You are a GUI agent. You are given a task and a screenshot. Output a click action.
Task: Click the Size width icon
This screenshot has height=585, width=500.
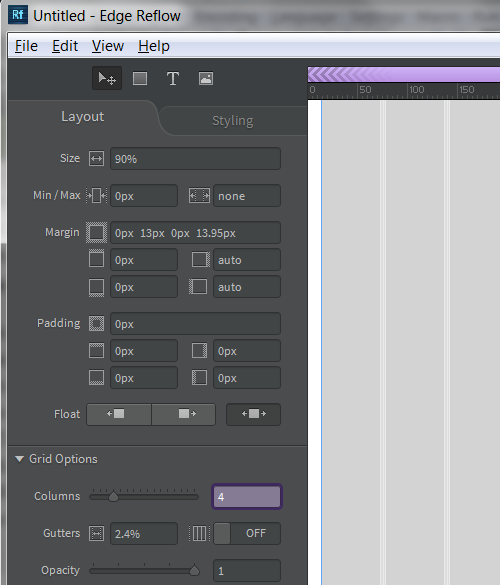point(97,159)
